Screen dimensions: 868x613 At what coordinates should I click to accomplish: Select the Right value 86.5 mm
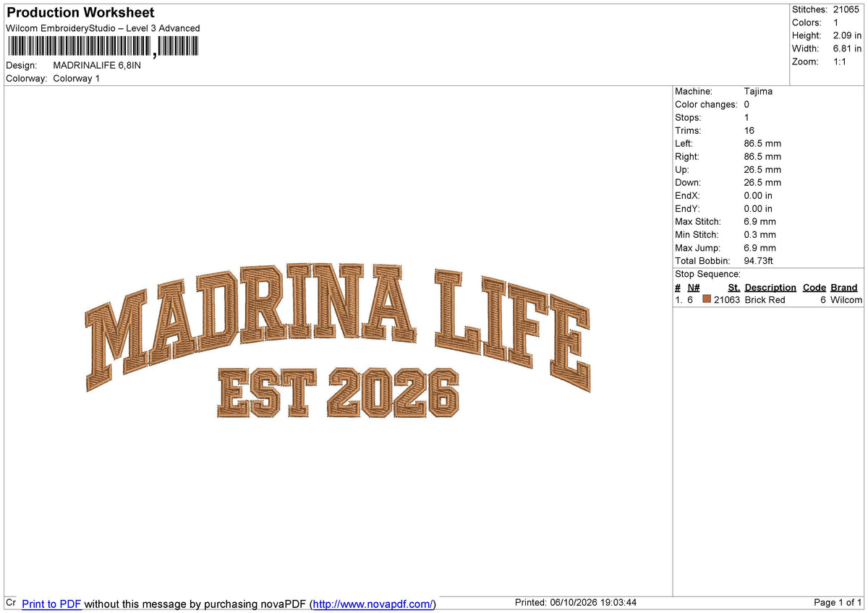point(762,156)
